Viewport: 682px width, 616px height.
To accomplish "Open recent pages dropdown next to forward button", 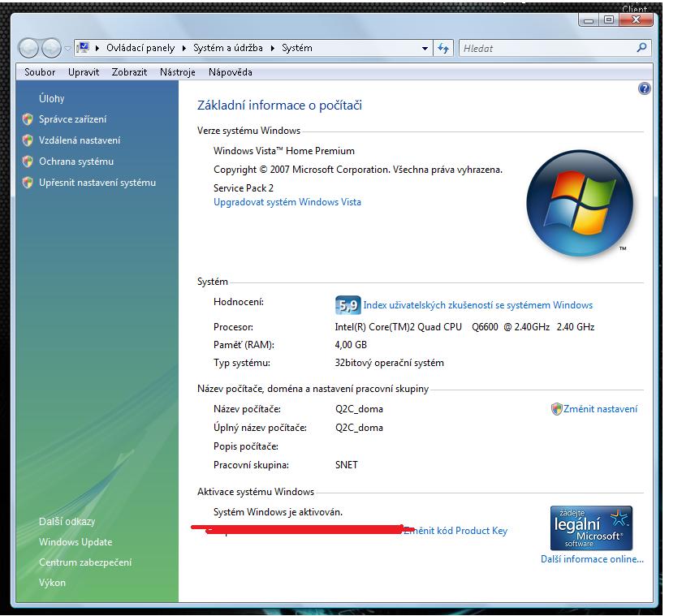I will (x=67, y=49).
